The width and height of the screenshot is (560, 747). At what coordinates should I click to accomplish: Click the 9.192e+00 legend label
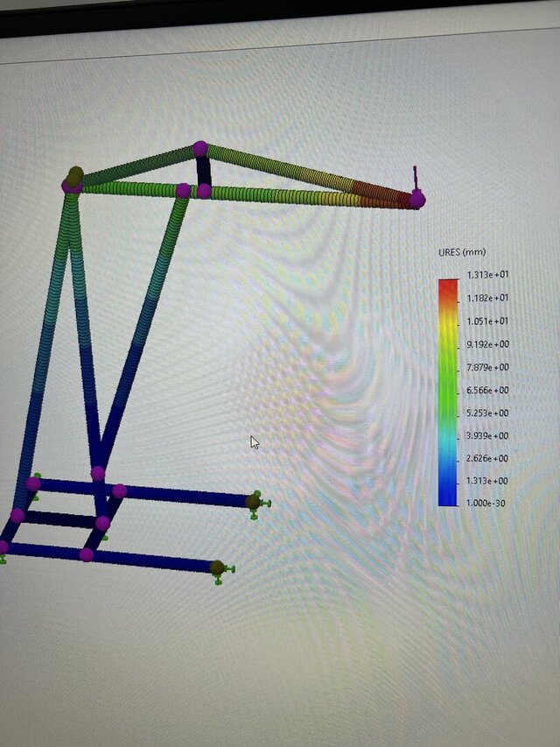coord(487,344)
